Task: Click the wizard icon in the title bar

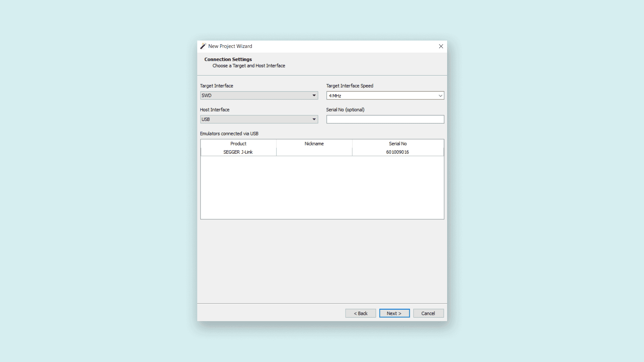Action: [203, 46]
